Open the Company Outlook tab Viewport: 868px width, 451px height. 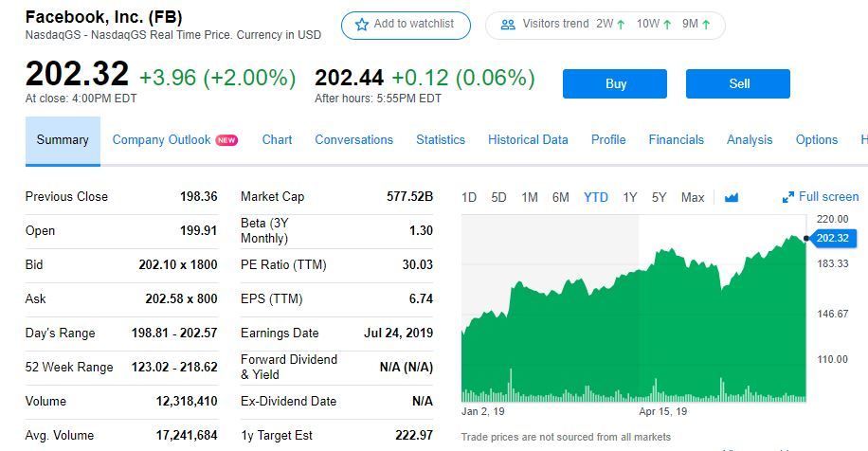pos(162,140)
